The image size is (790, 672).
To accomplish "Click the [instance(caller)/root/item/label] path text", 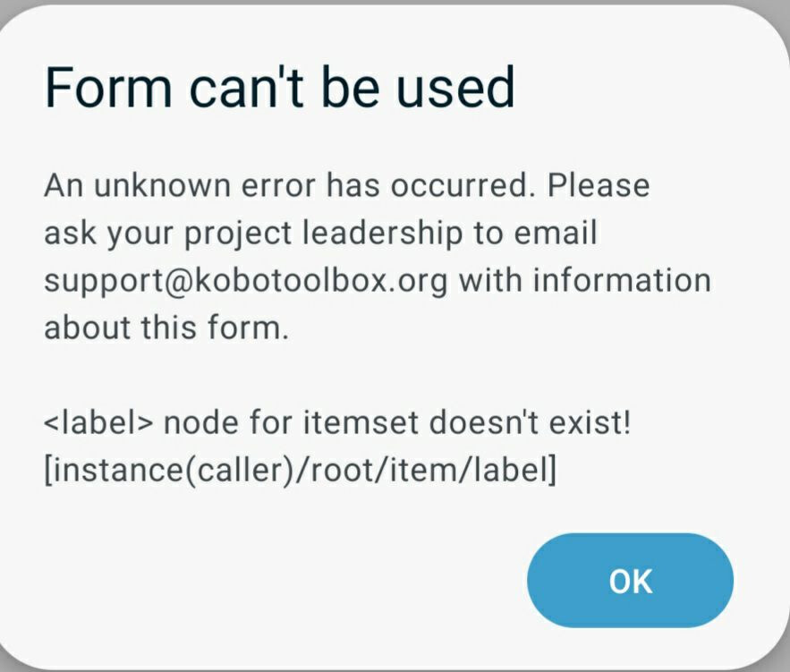I will tap(300, 469).
